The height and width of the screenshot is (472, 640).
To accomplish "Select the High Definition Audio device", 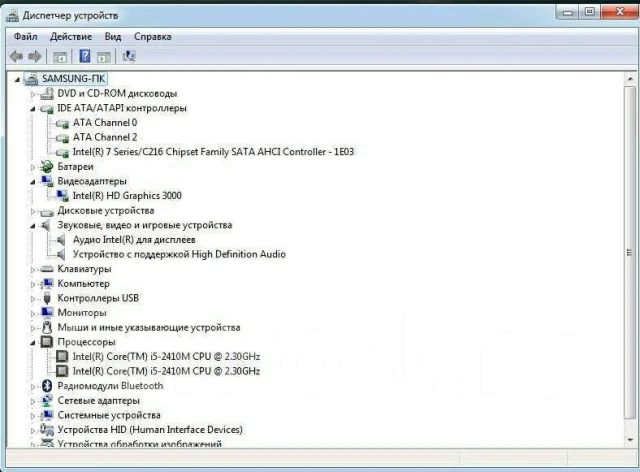I will coord(179,254).
